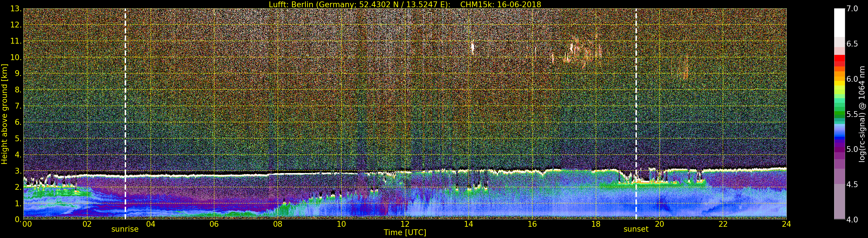Click the "Time [UTC]" axis label
Image resolution: width=868 pixels, height=238 pixels.
point(405,232)
